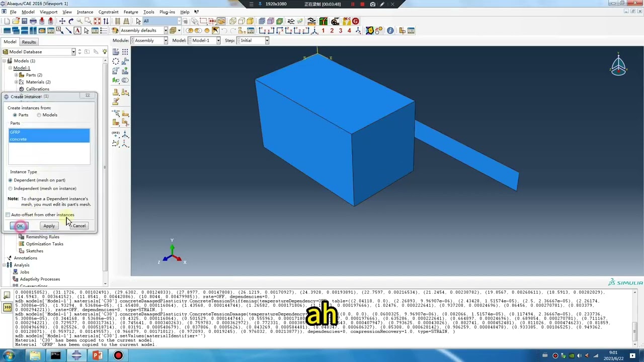This screenshot has height=362, width=644.
Task: Click the view triad compass in viewport
Action: 618,66
